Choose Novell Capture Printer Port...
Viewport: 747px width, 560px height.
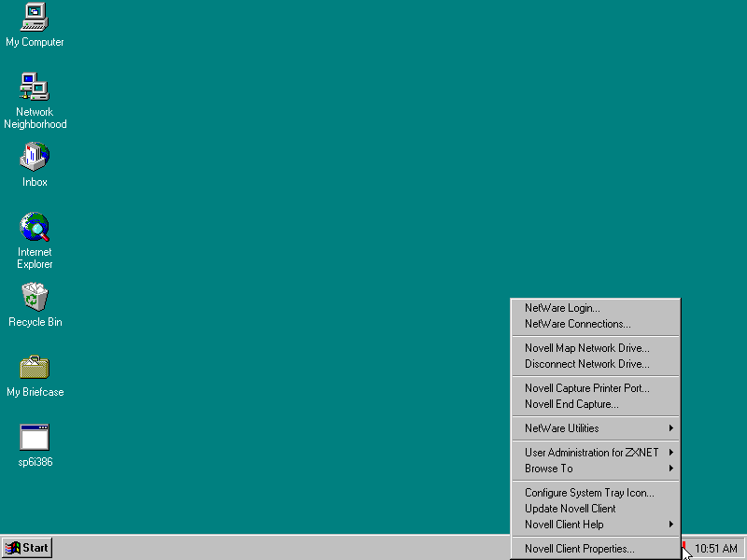[596, 388]
